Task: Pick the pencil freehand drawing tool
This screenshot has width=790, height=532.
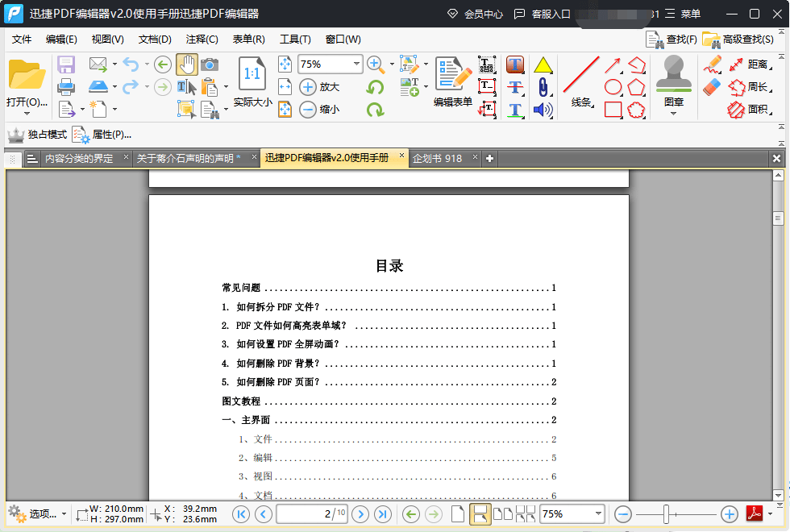Action: click(713, 64)
